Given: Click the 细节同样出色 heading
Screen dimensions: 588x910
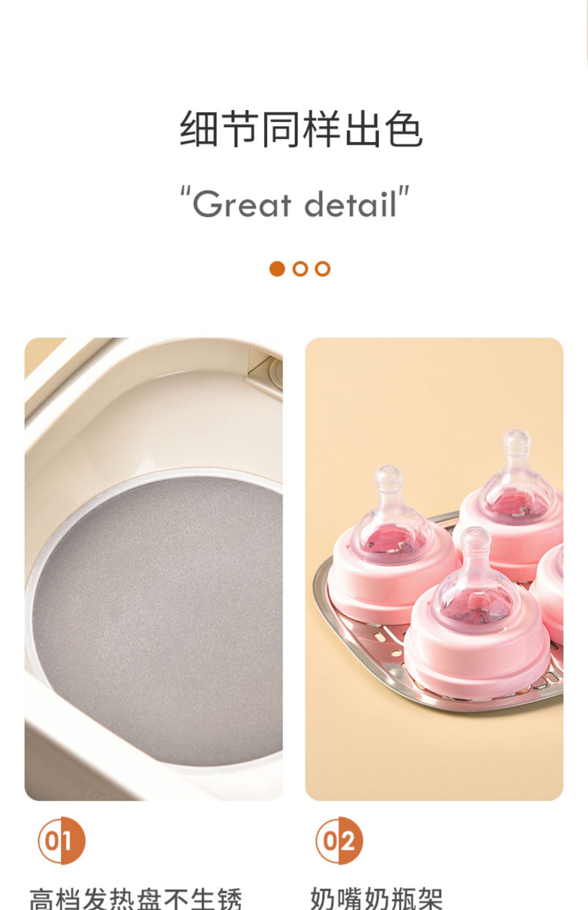Looking at the screenshot, I should (x=301, y=129).
